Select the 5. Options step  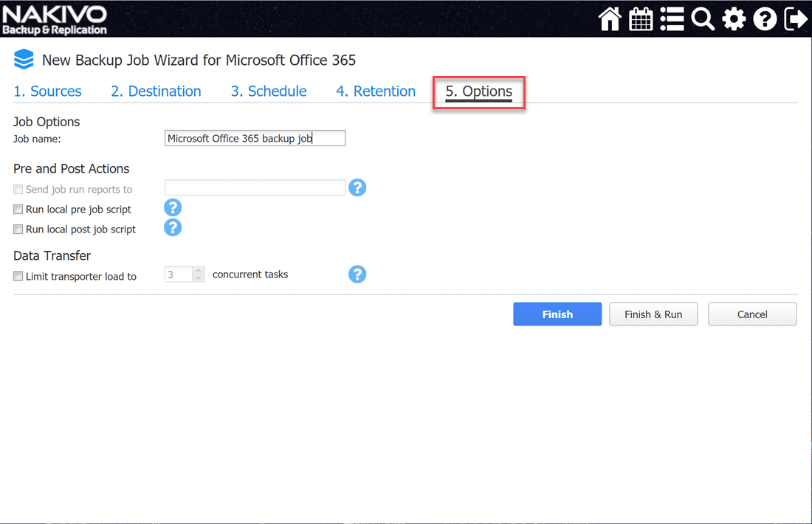pyautogui.click(x=479, y=92)
